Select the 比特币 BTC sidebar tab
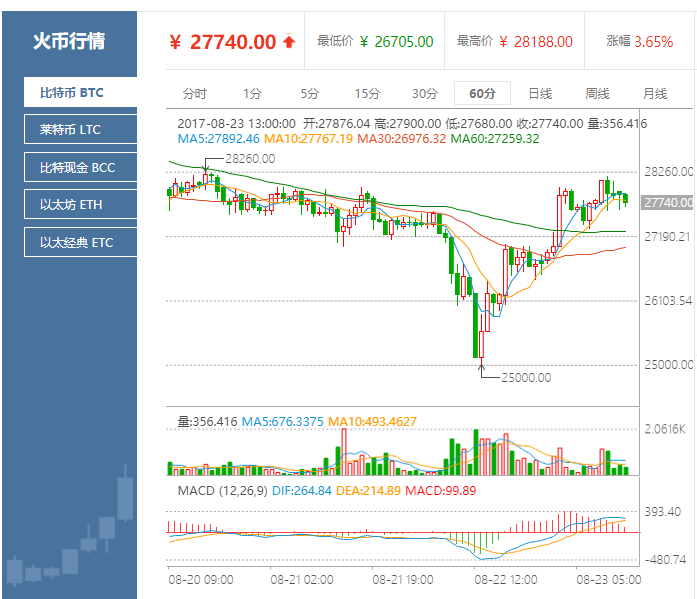This screenshot has width=697, height=599. click(x=80, y=92)
